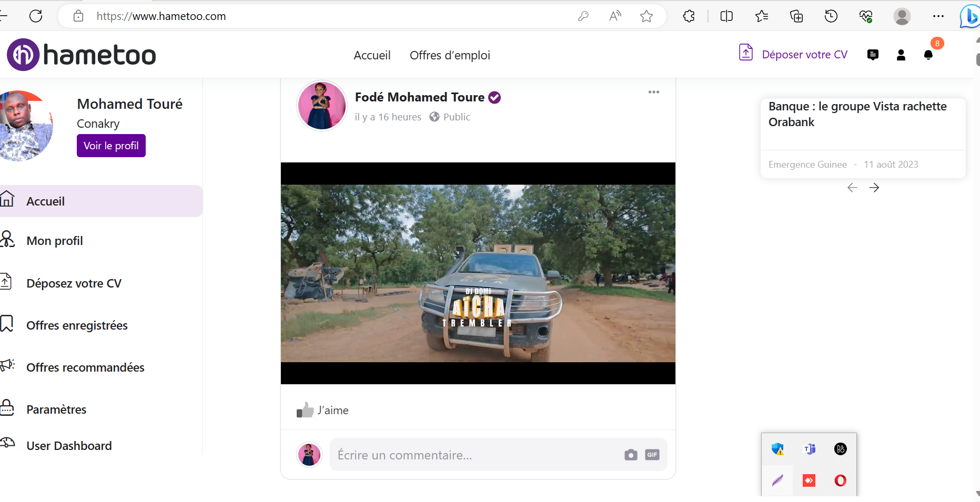View site information lock icon
Viewport: 980px width, 502px height.
(78, 16)
